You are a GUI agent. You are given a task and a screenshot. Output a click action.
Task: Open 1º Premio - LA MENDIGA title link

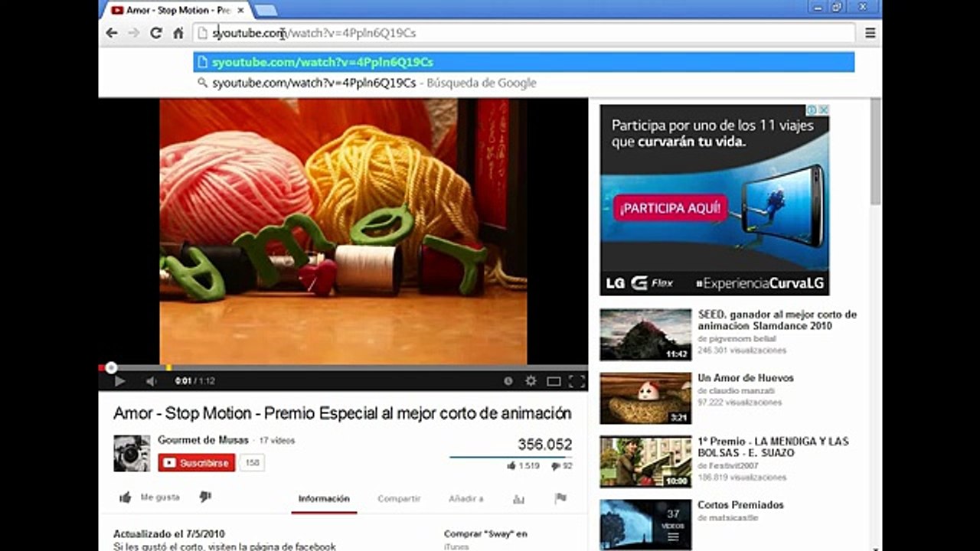click(x=773, y=447)
